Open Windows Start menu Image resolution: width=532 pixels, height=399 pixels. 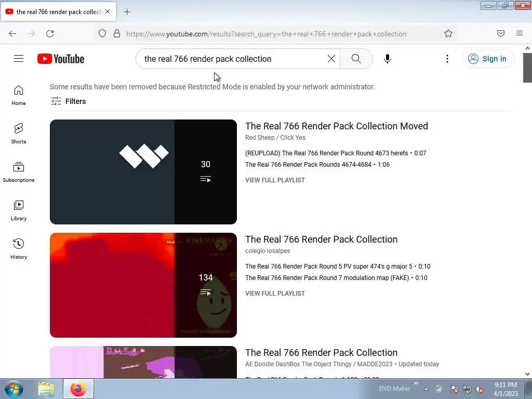14,389
